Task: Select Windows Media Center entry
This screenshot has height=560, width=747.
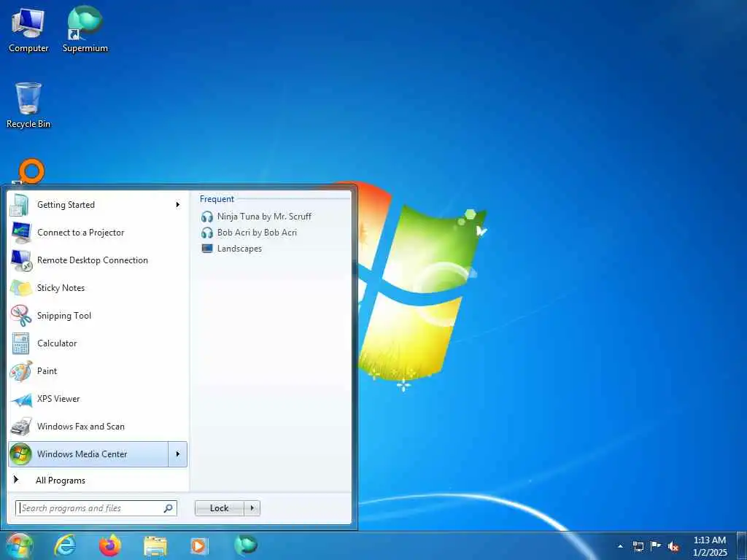Action: click(88, 454)
